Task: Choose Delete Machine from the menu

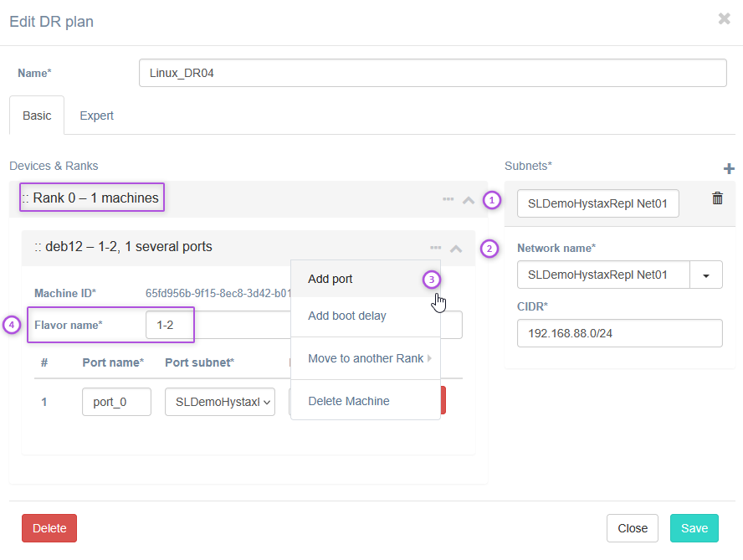Action: (348, 401)
